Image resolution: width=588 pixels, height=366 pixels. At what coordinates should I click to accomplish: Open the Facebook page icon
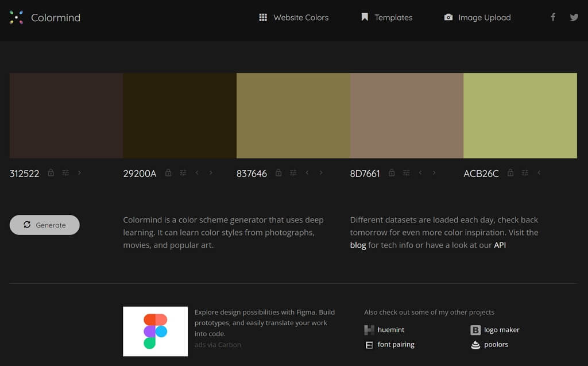point(553,17)
